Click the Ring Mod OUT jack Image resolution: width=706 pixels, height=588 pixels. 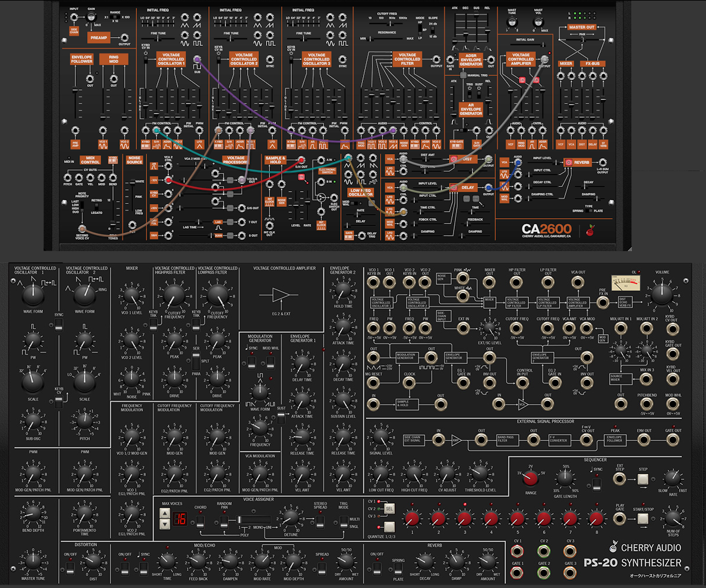(113, 78)
